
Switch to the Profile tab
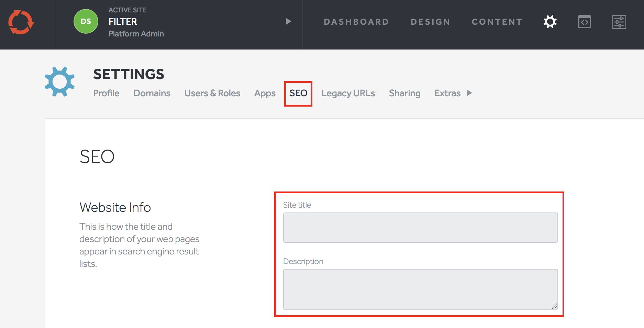coord(106,93)
